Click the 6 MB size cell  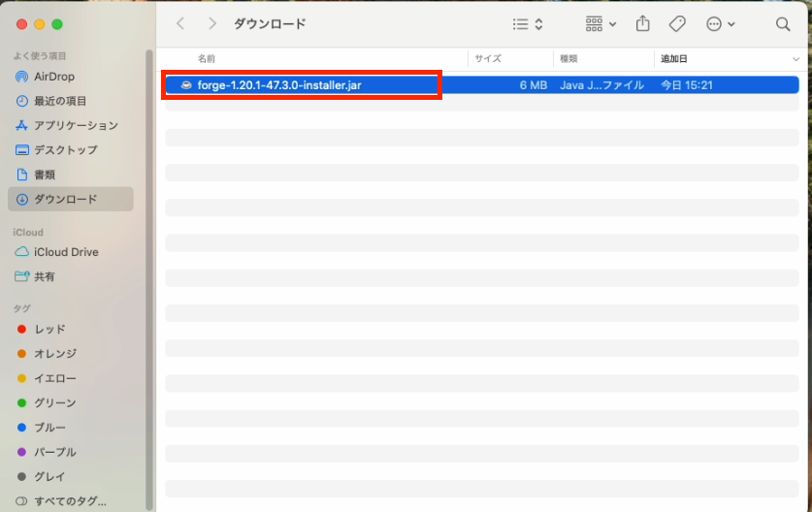click(534, 85)
